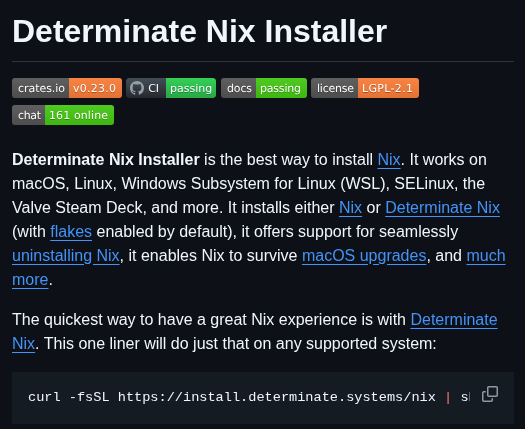Click the GitHub logo in CI badge
Screen dimensions: 525x429
137,88
